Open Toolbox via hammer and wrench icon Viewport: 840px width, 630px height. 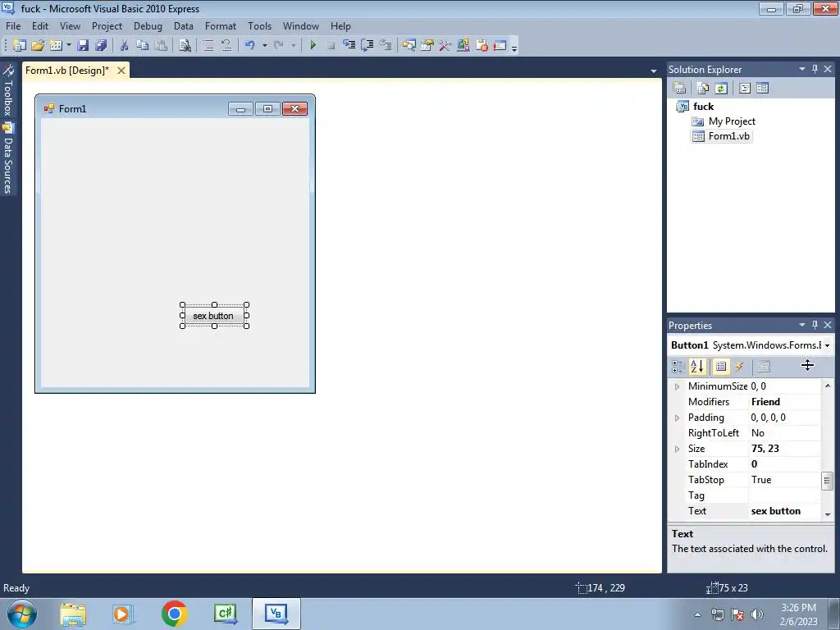tap(445, 46)
